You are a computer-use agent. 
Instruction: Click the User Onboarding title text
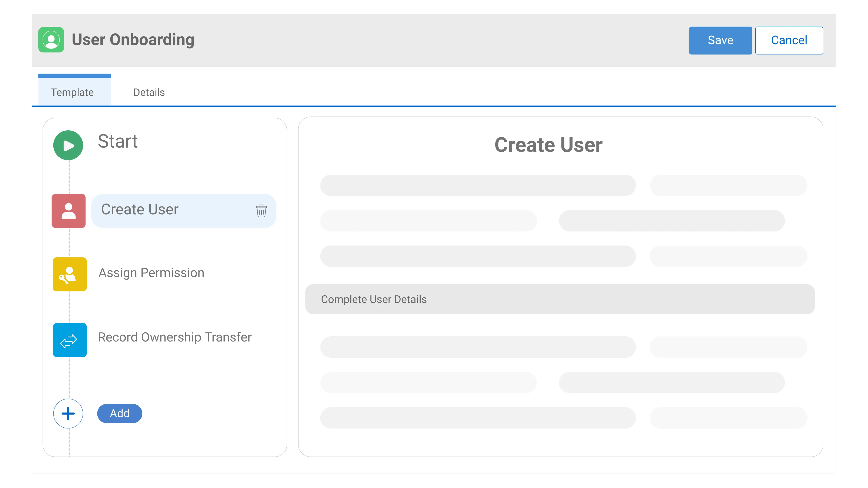point(133,40)
